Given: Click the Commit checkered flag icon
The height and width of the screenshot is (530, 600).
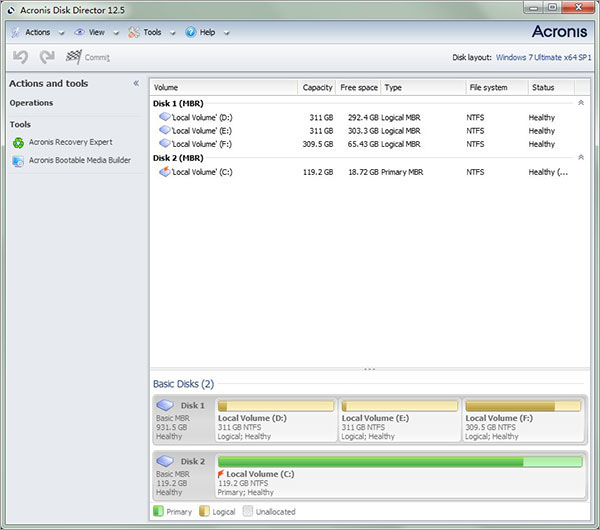Looking at the screenshot, I should tap(73, 57).
